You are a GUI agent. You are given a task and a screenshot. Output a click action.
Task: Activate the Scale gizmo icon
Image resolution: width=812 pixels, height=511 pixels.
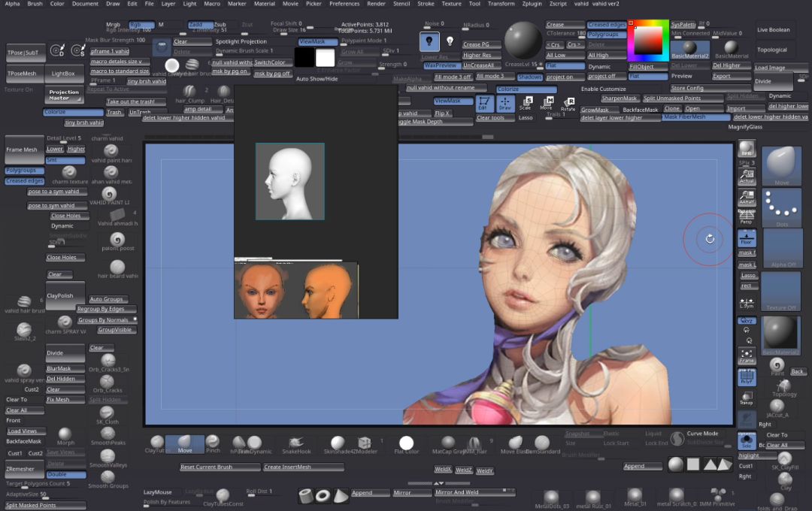point(526,103)
